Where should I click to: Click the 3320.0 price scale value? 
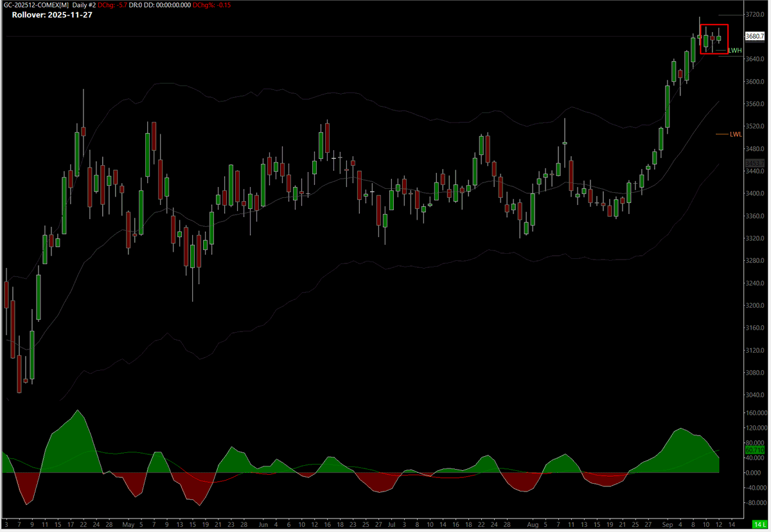point(755,238)
